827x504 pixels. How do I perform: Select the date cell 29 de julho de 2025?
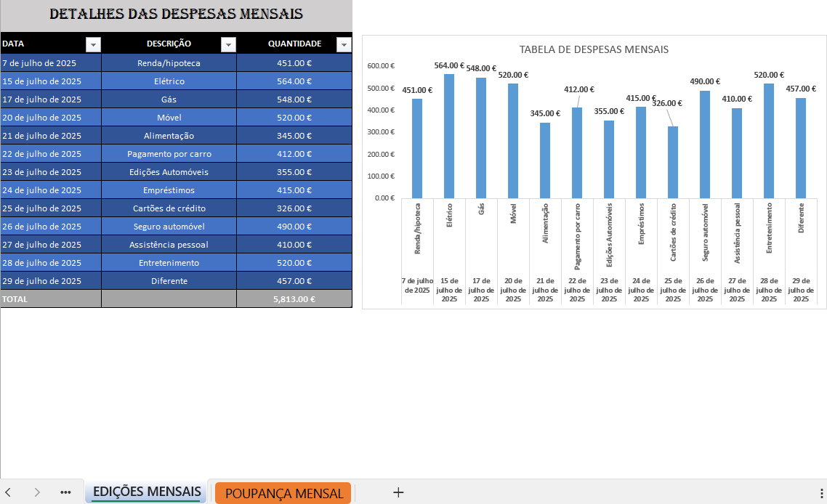(x=51, y=280)
